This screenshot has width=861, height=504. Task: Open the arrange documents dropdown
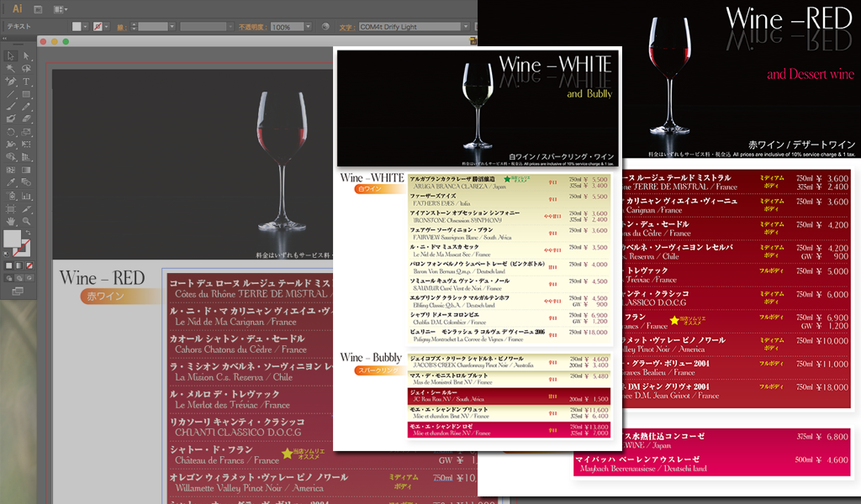click(x=61, y=9)
